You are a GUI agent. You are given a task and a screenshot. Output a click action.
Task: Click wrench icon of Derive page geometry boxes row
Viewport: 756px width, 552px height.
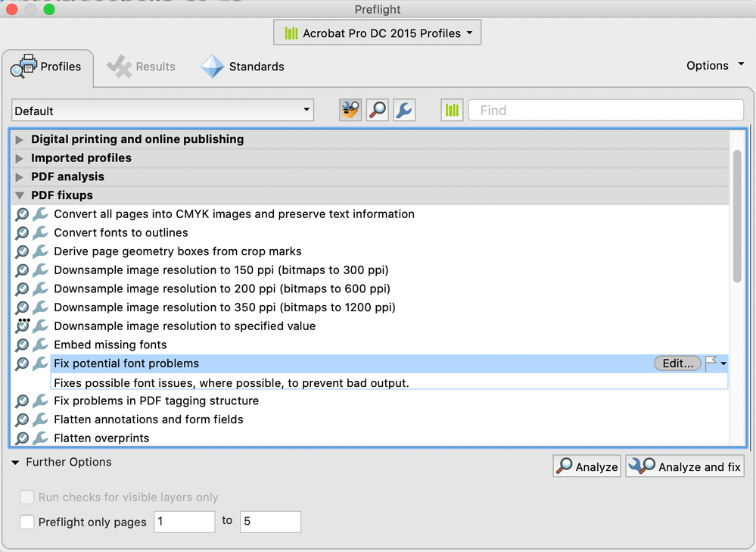tap(41, 251)
